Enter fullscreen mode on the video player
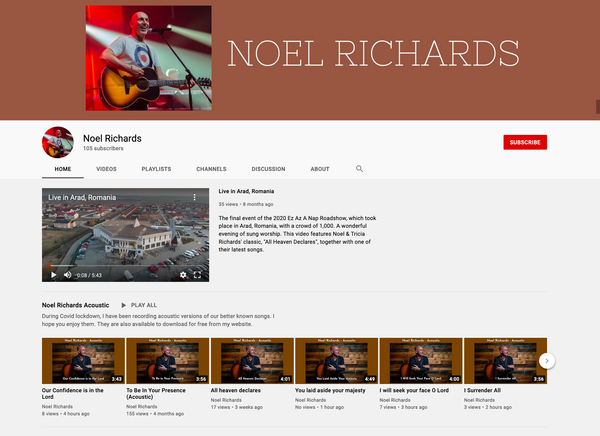Viewport: 600px width, 436px height. pos(197,275)
